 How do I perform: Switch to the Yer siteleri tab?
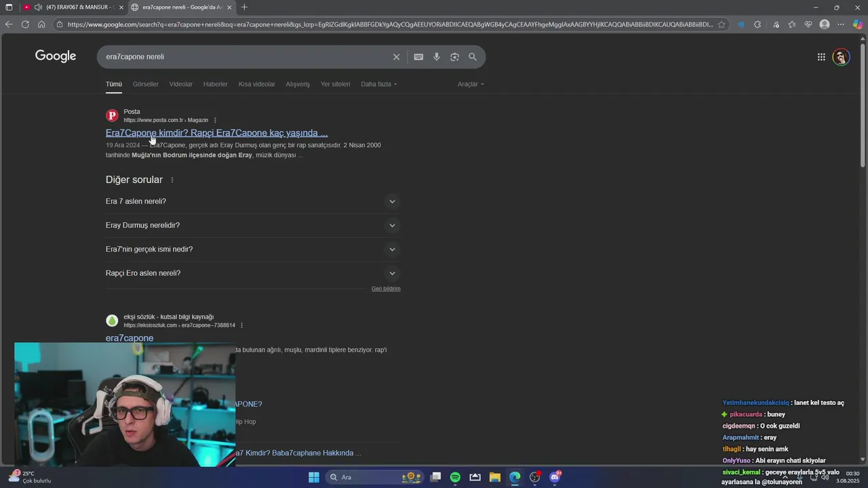[x=336, y=84]
